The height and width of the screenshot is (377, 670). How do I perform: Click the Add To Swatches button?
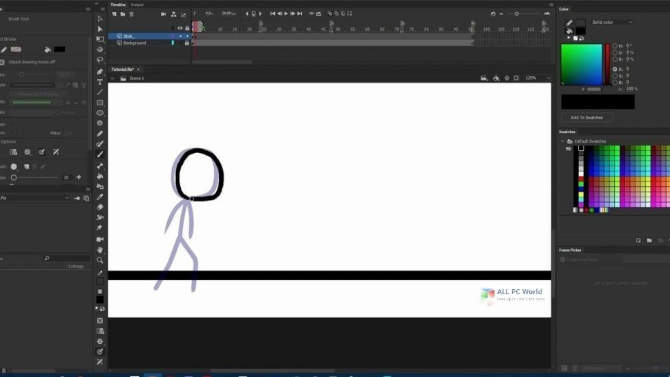pos(587,117)
